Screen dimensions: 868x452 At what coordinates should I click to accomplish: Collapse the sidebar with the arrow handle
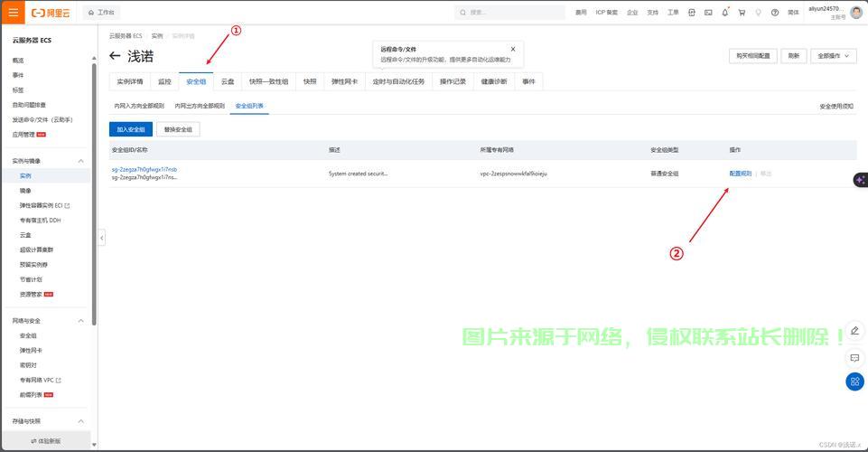pyautogui.click(x=102, y=238)
